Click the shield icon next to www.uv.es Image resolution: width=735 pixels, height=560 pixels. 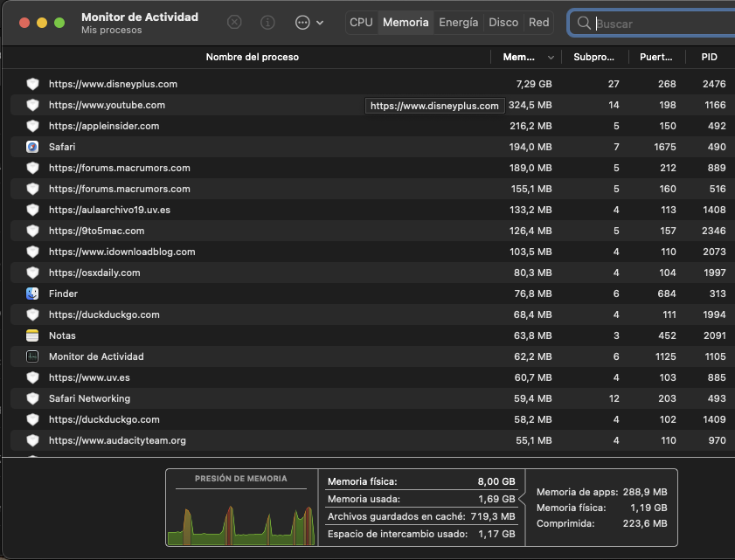coord(32,377)
